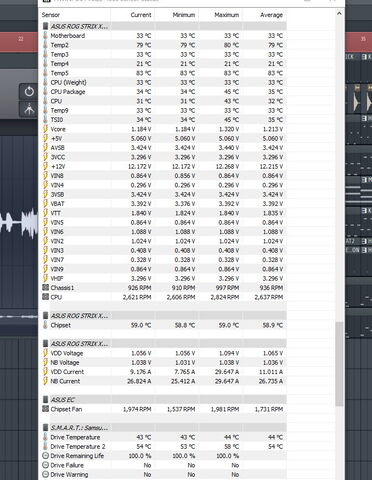Select the S.M.A.R.T.: Samsu... group header
The height and width of the screenshot is (480, 372).
point(164,428)
